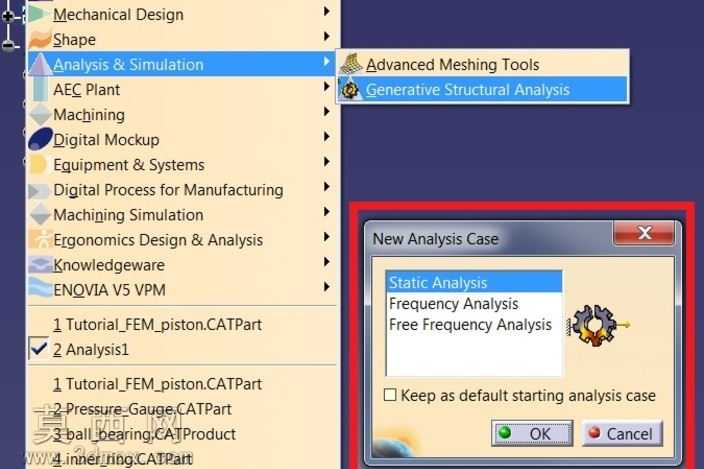704x469 pixels.
Task: Click the AEC Plant icon
Action: click(x=40, y=89)
